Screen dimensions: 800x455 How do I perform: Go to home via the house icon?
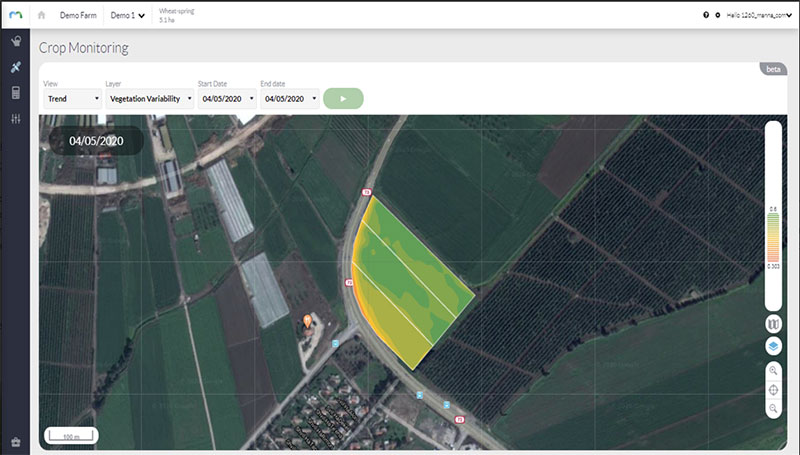coord(41,16)
